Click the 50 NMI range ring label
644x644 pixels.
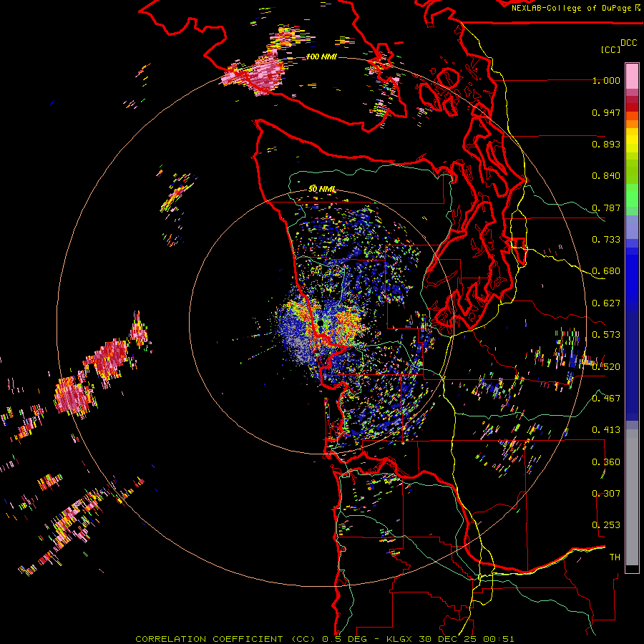pyautogui.click(x=322, y=189)
